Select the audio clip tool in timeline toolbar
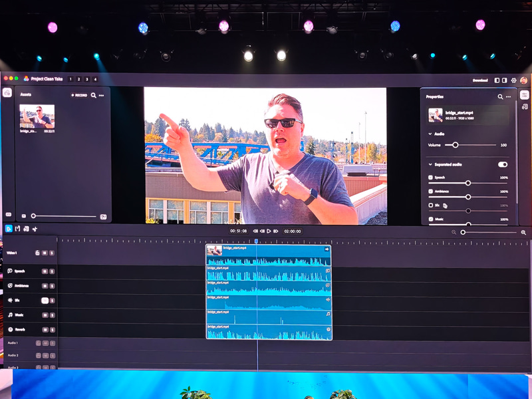The image size is (532, 399). coord(26,229)
